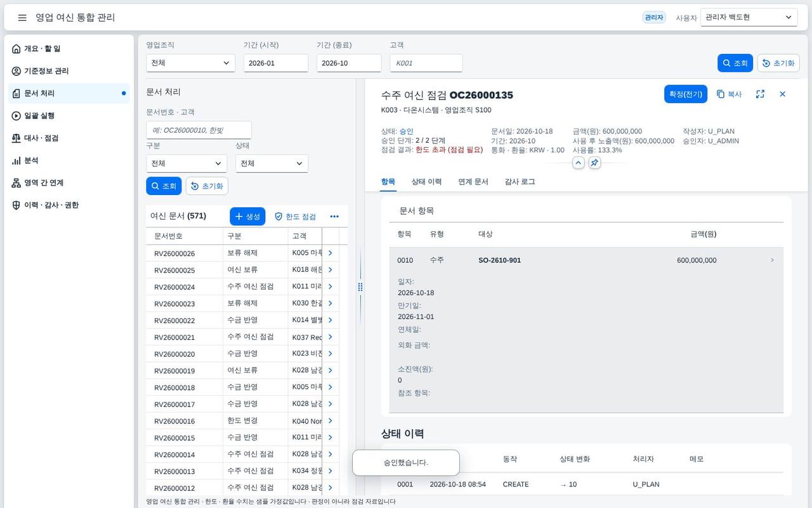
Task: Open row RV26000024 detail arrow
Action: [x=330, y=286]
